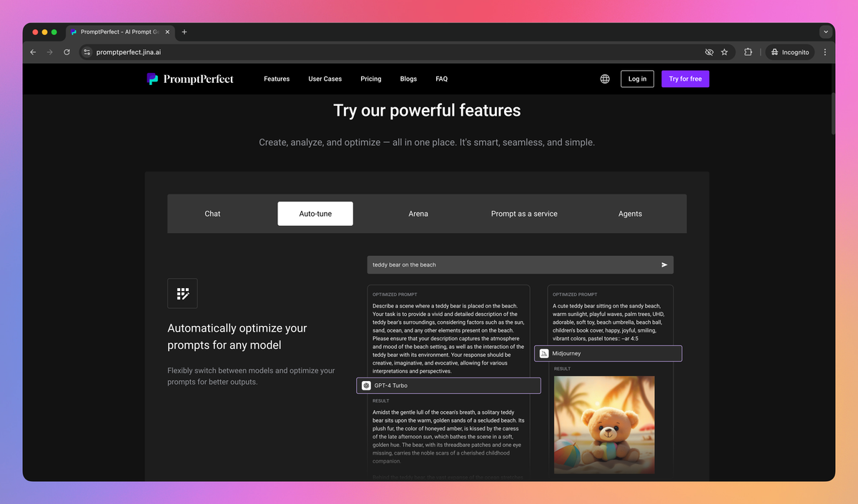Click the Log in button
858x504 pixels.
(x=637, y=79)
